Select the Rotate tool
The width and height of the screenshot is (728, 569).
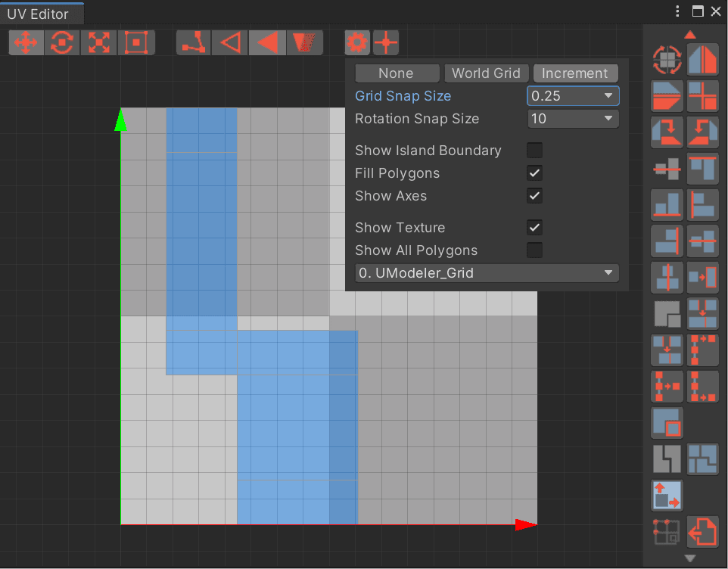tap(62, 43)
